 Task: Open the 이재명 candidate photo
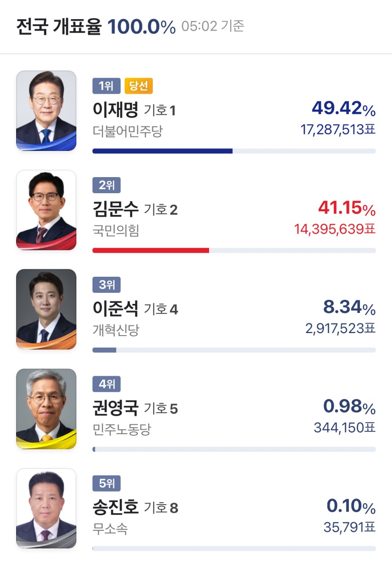(x=46, y=111)
